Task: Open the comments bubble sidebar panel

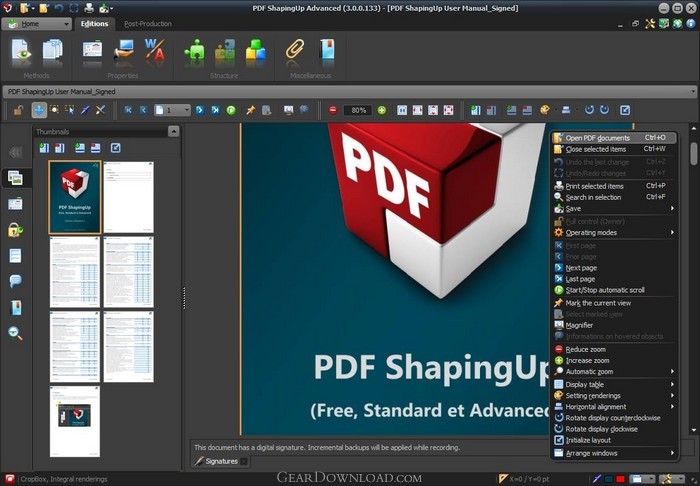Action: (15, 281)
